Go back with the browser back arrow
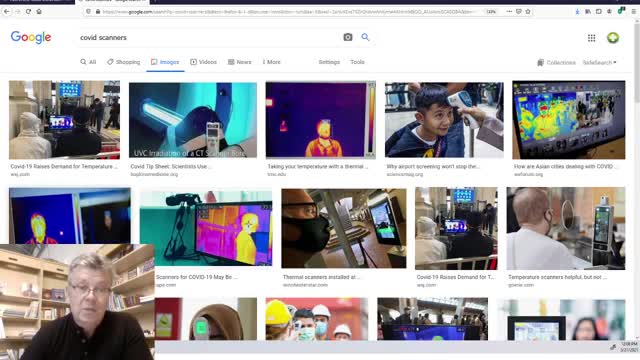This screenshot has width=640, height=360. click(x=7, y=11)
